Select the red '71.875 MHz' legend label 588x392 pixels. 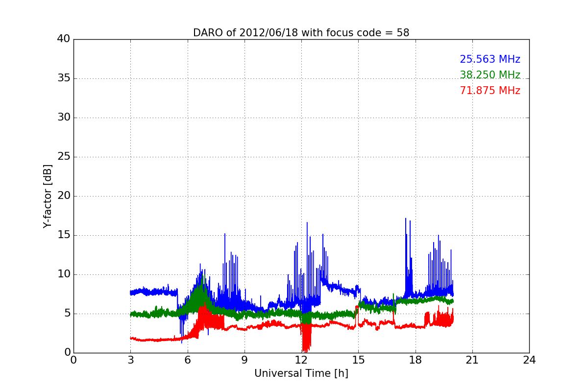coord(490,91)
